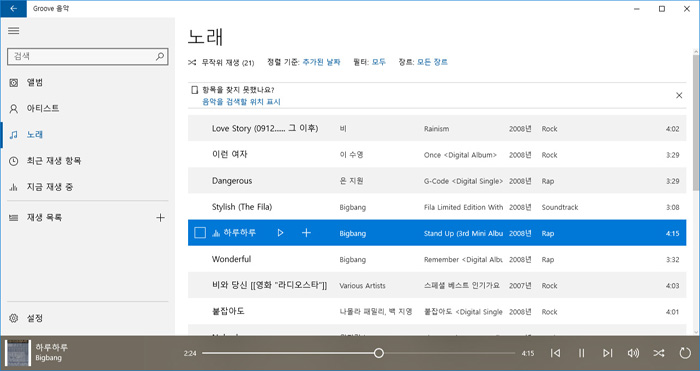Open 정렬 기준 추가된 날짜 sort dropdown
This screenshot has height=371, width=700.
click(x=321, y=62)
